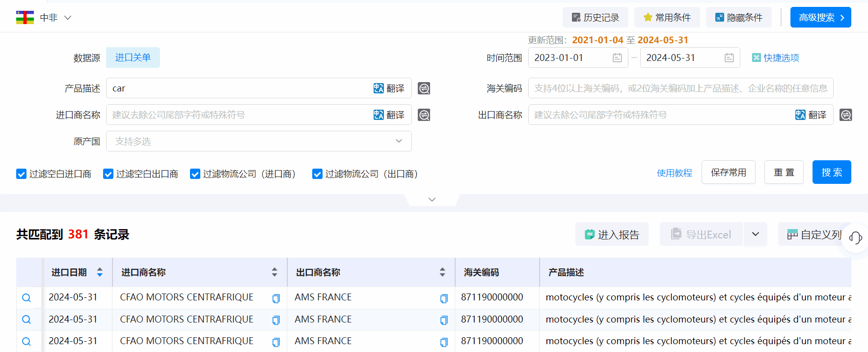Screen dimensions: 868x352
Task: Click the icon beside exporter name field
Action: (x=845, y=115)
